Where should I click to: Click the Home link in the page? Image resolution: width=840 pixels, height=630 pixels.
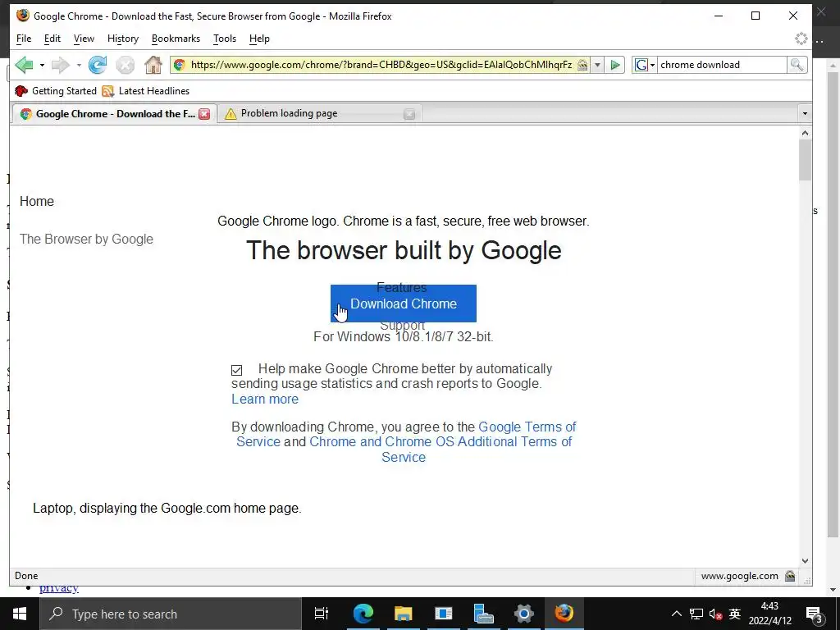(37, 202)
